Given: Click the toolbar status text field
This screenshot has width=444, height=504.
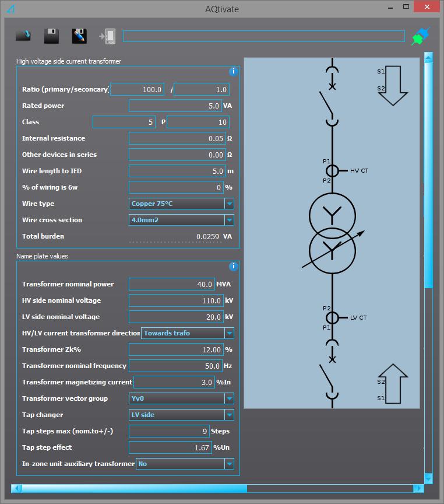Looking at the screenshot, I should [x=263, y=36].
